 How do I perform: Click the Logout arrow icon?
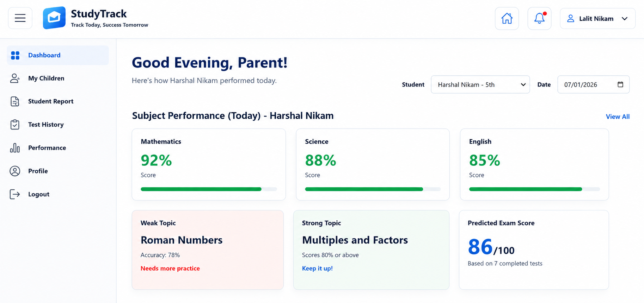[15, 194]
